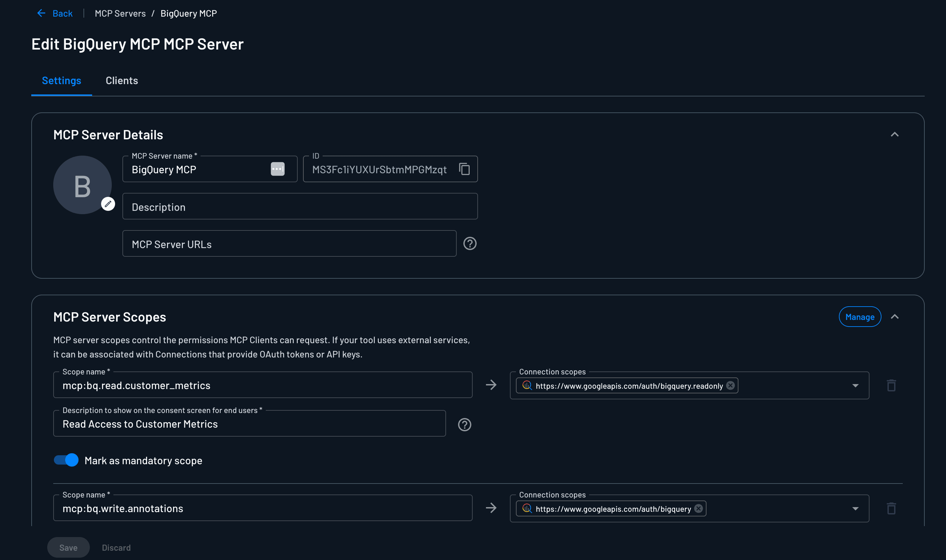Viewport: 946px width, 560px height.
Task: Click the Mark as mandatory scope label
Action: click(143, 461)
